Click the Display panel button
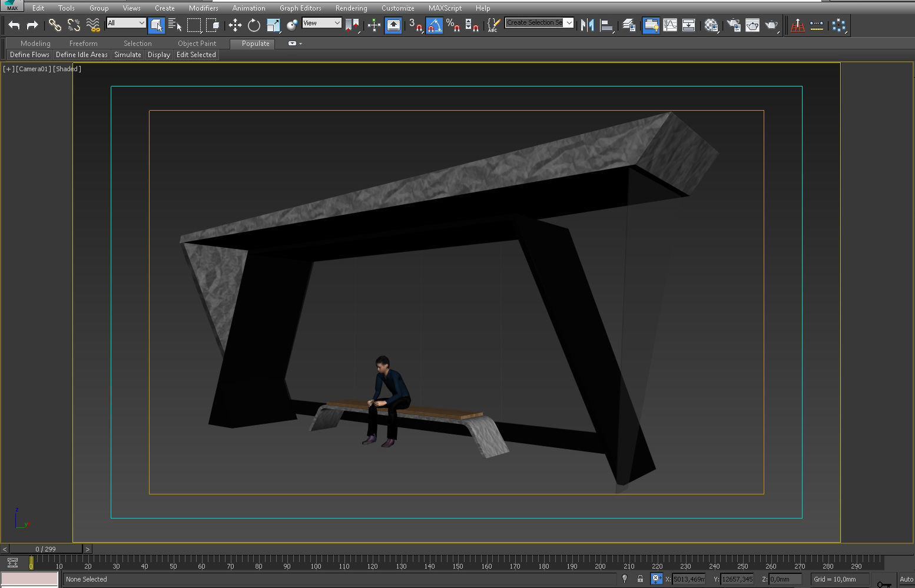 [159, 55]
